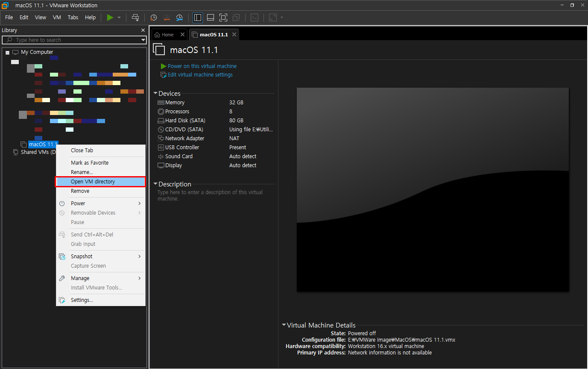Click the Display device icon
Screen dimensions: 588x369
pyautogui.click(x=161, y=165)
